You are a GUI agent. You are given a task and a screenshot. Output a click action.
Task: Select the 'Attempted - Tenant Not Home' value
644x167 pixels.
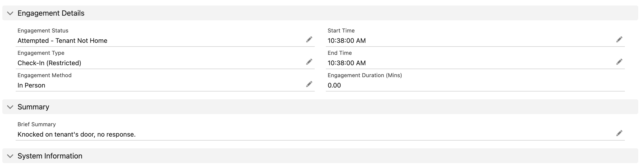tap(62, 41)
